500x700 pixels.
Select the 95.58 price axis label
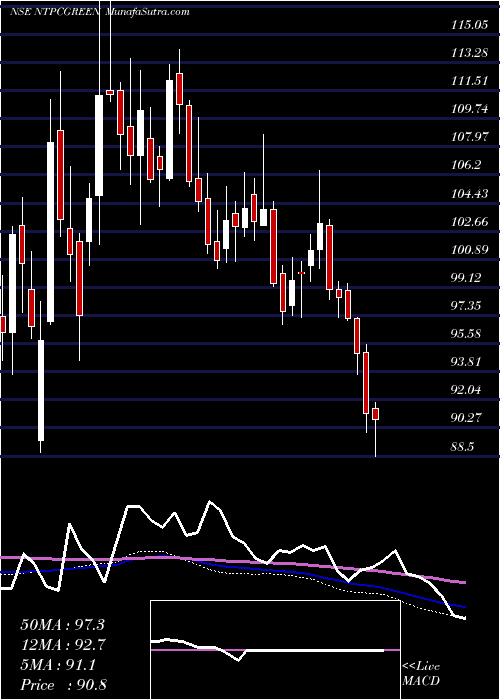pos(466,334)
